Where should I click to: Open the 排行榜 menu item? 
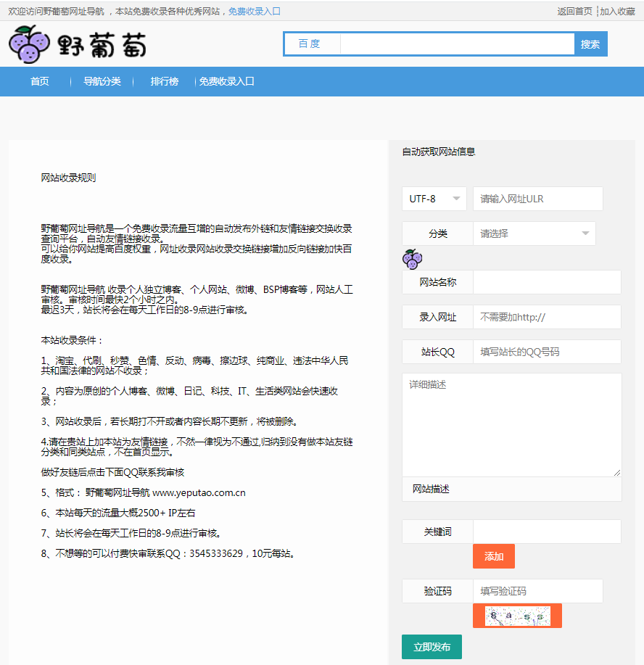165,82
